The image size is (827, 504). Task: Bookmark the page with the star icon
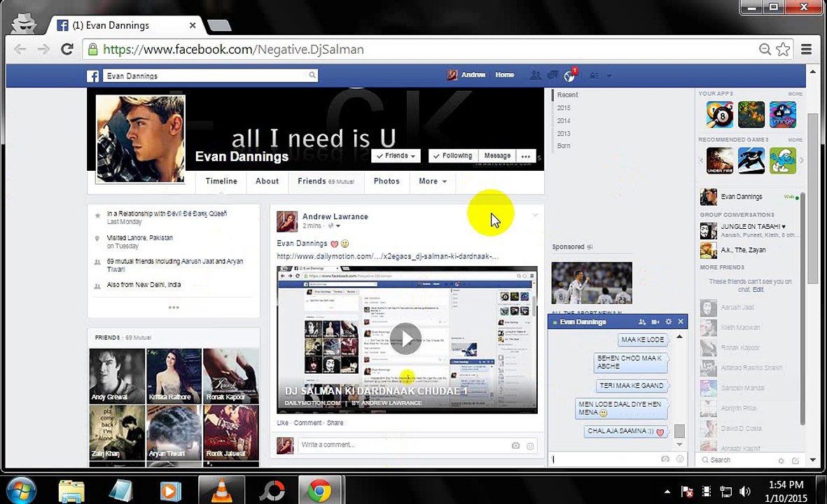click(783, 50)
